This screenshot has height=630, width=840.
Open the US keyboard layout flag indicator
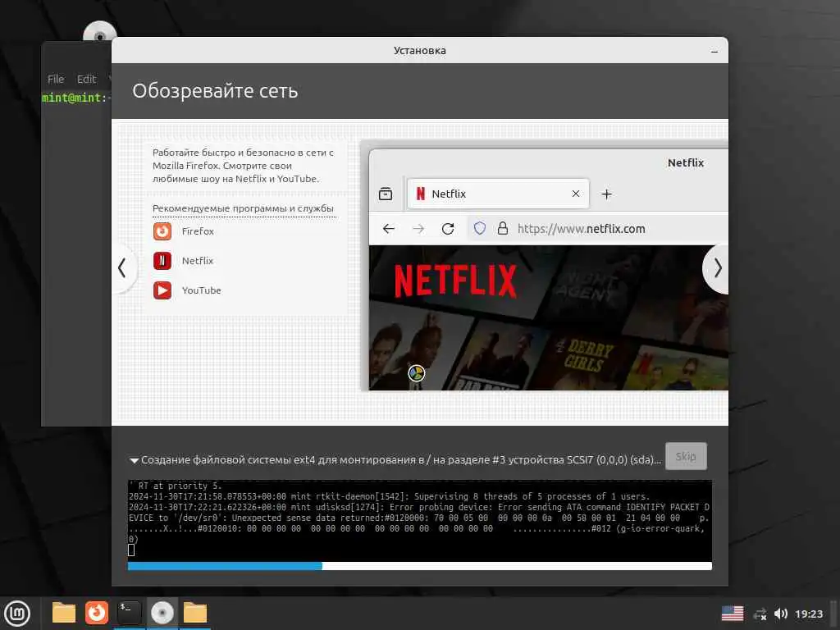pos(733,614)
